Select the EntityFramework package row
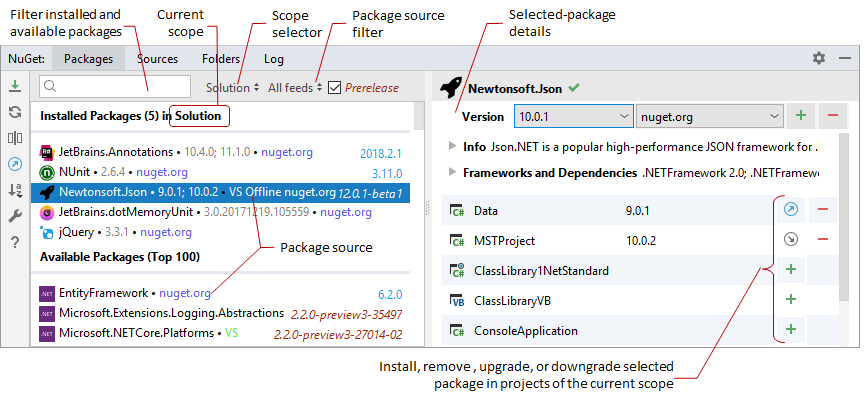This screenshot has width=868, height=398. point(221,293)
